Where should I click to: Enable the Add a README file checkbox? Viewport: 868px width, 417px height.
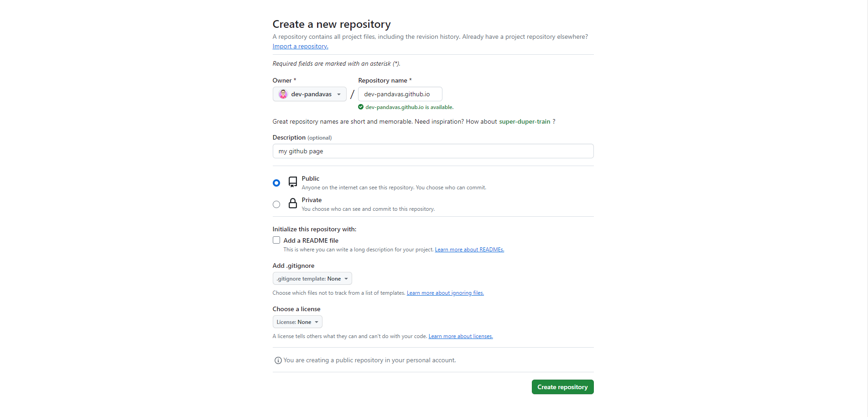tap(276, 240)
